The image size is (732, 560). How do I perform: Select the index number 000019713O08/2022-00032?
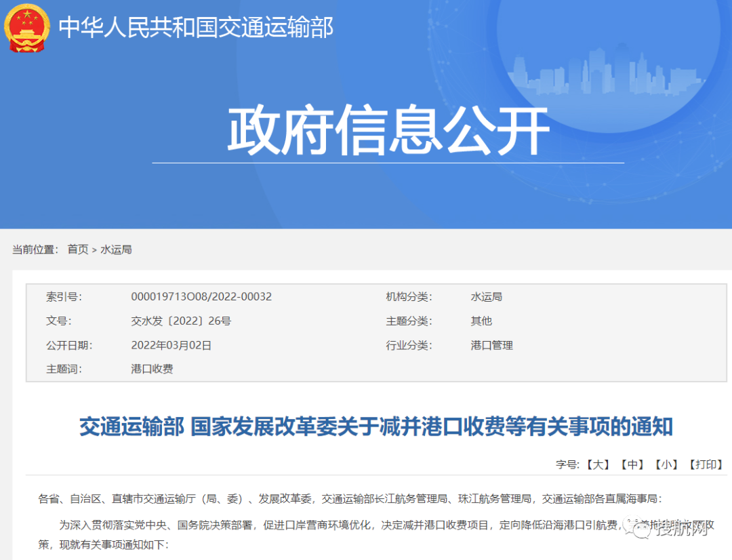201,297
